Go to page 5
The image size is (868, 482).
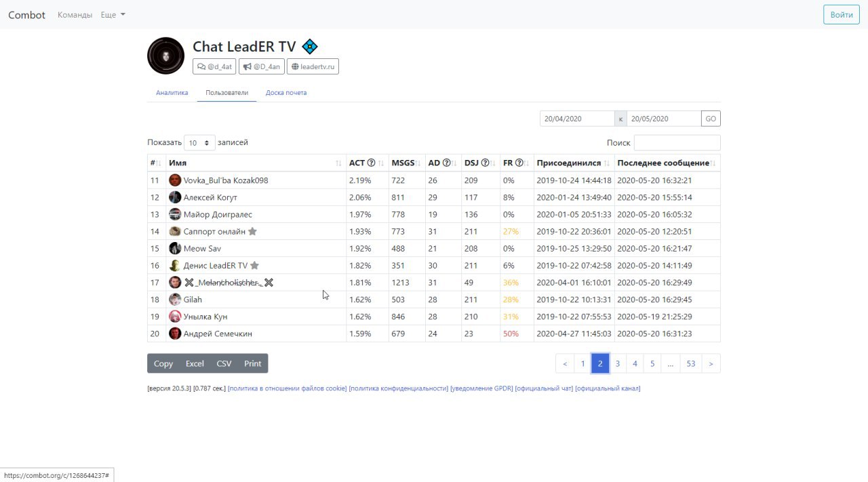tap(652, 363)
